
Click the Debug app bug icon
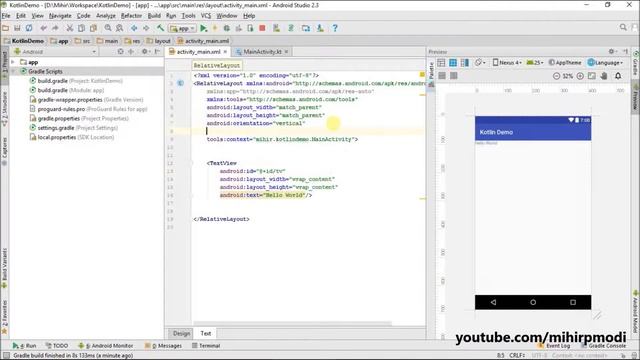(x=227, y=28)
